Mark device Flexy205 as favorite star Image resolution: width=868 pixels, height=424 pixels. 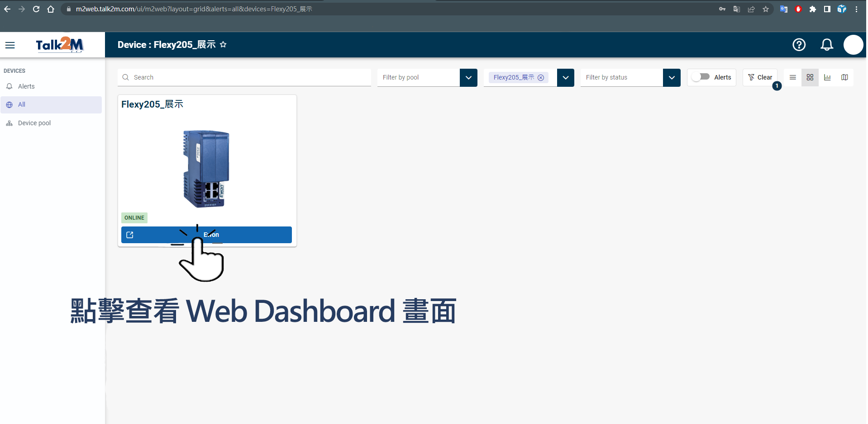tap(223, 44)
